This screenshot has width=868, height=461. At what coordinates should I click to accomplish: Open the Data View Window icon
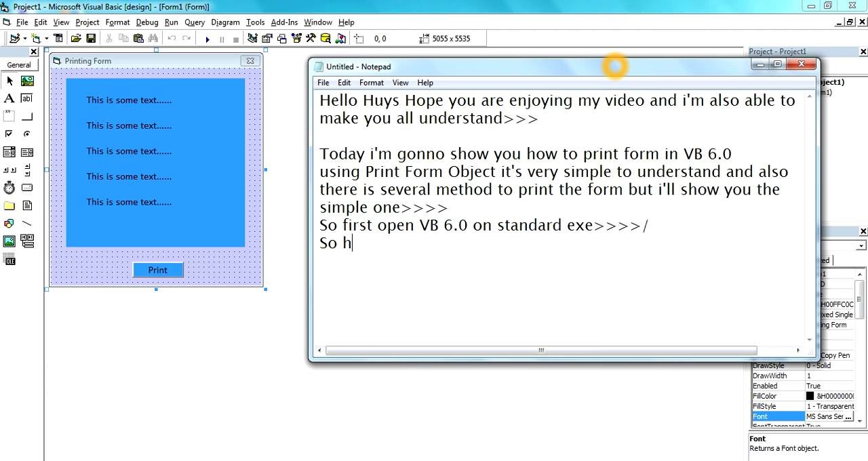(326, 39)
